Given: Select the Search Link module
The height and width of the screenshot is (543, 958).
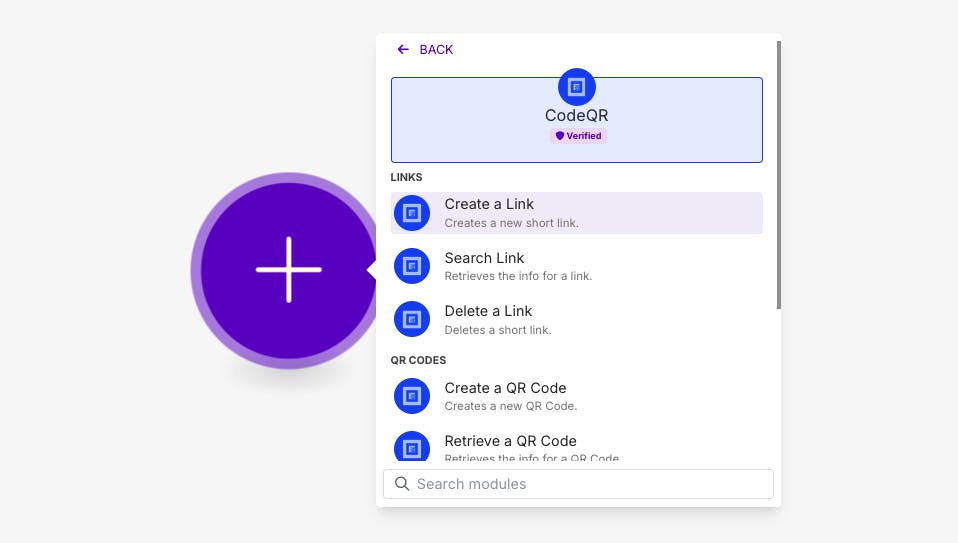Looking at the screenshot, I should pyautogui.click(x=576, y=266).
